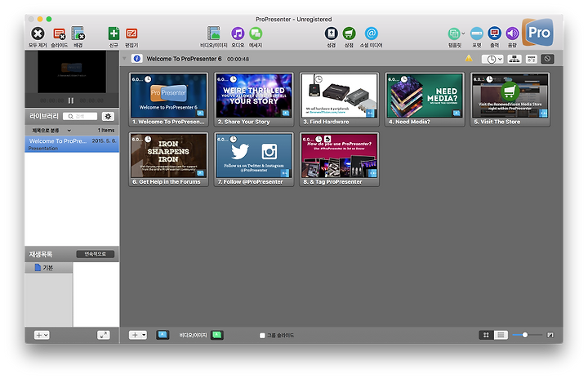Open the Templates (템플릿) dropdown icon

456,33
